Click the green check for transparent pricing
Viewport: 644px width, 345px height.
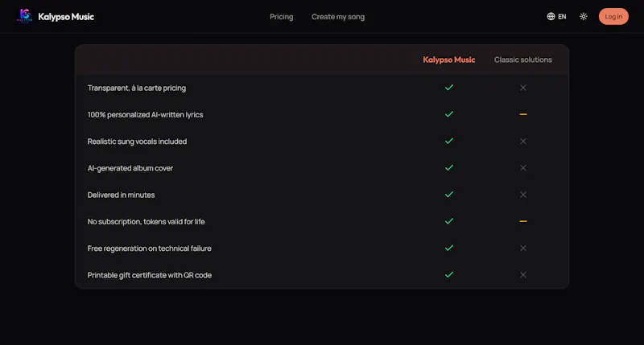tap(449, 88)
